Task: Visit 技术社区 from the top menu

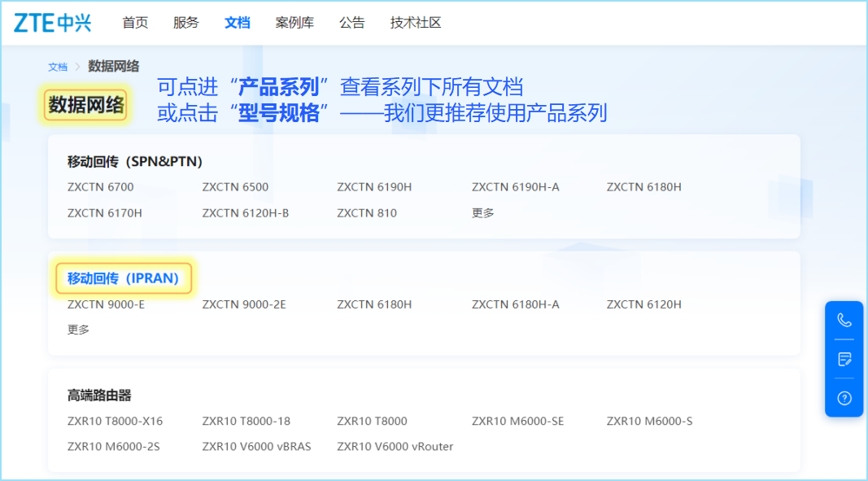Action: point(416,23)
